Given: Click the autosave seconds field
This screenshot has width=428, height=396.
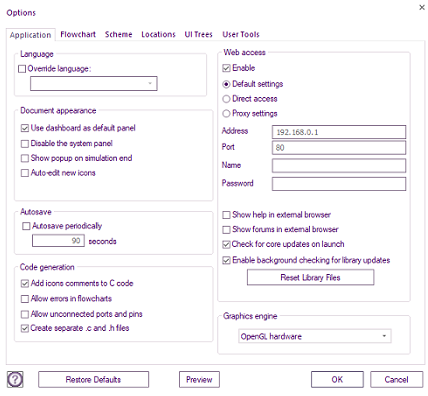Looking at the screenshot, I should point(58,241).
